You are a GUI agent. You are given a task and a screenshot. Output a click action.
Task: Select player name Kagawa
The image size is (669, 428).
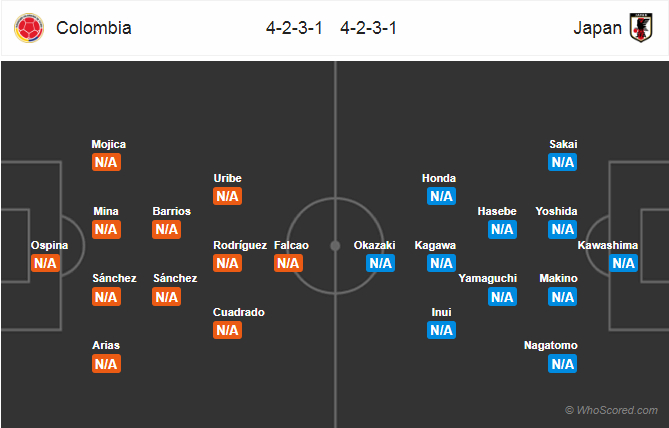pyautogui.click(x=435, y=245)
